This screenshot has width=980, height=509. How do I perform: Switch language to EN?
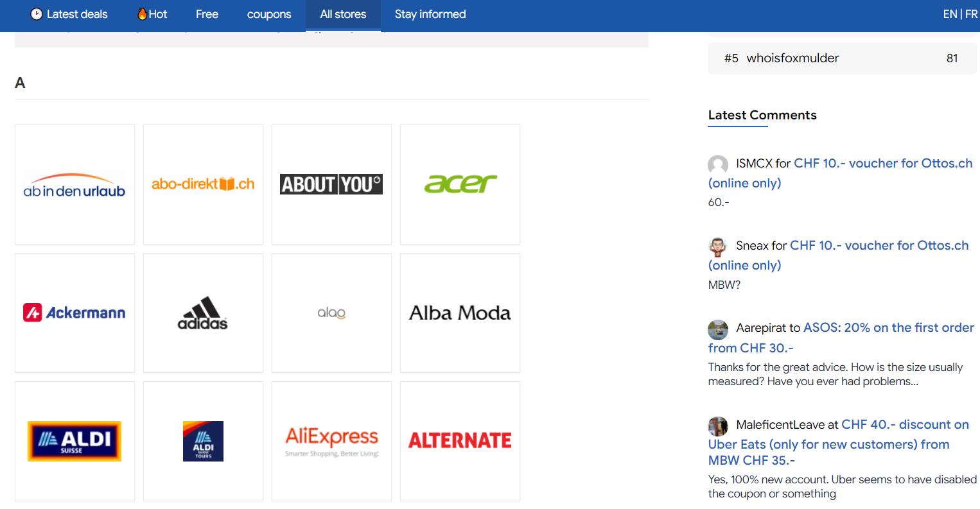(950, 14)
